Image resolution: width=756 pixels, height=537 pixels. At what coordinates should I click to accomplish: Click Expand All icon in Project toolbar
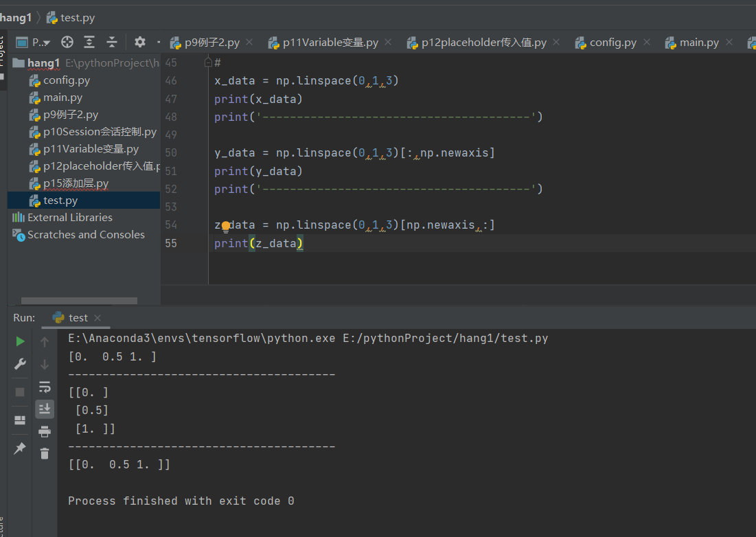click(89, 43)
